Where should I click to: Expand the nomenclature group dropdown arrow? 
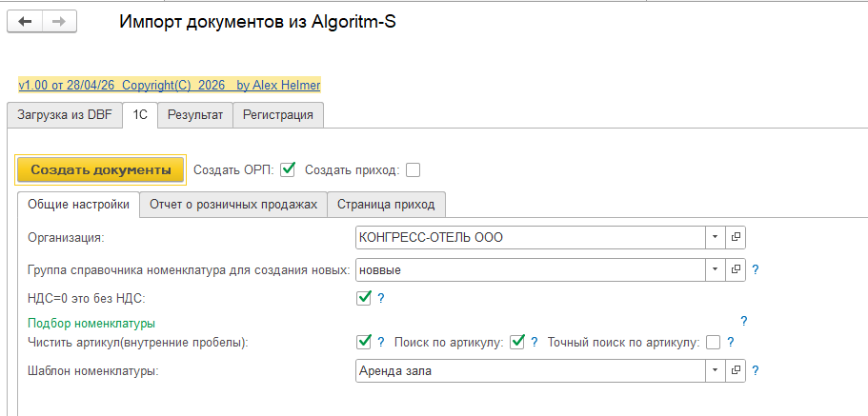716,270
